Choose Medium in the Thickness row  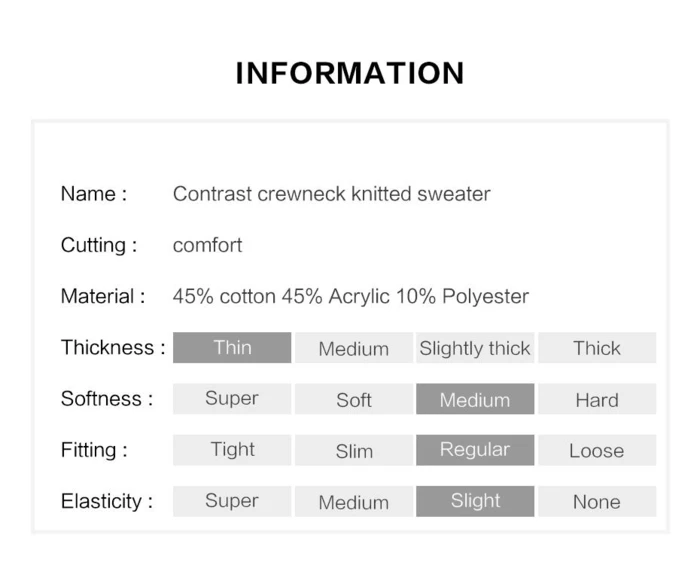pyautogui.click(x=353, y=348)
